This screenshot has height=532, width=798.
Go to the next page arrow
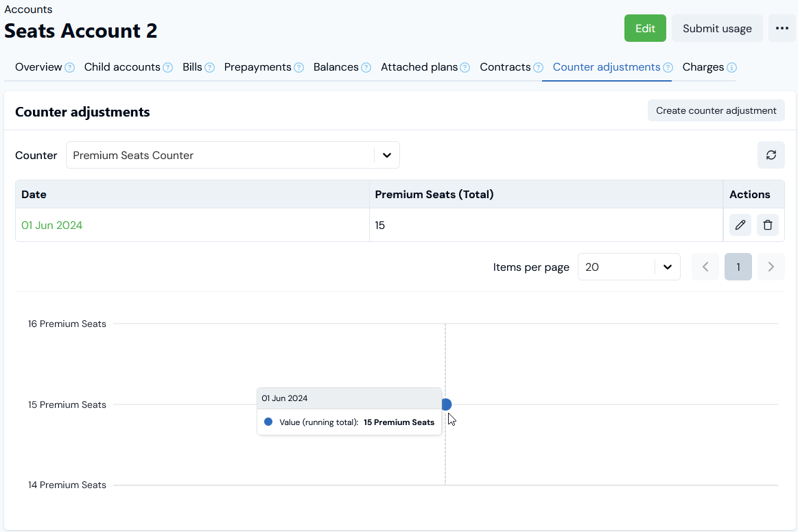pos(771,267)
